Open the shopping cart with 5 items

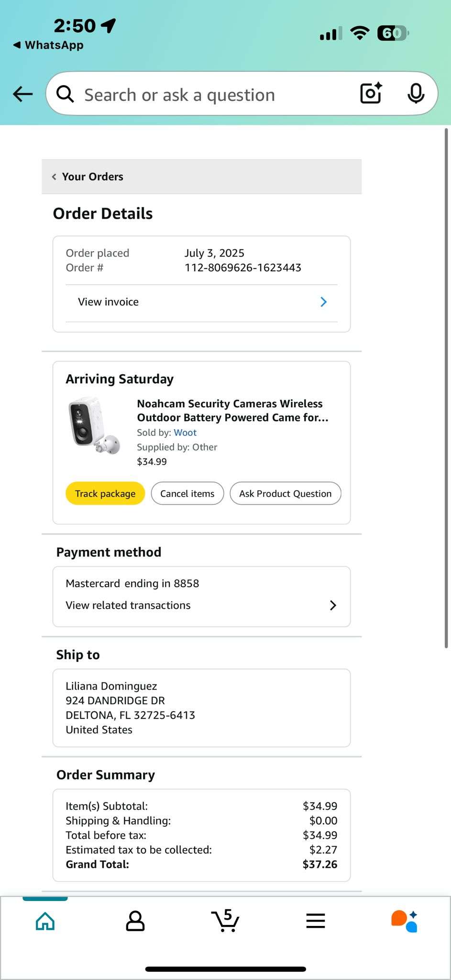point(225,921)
